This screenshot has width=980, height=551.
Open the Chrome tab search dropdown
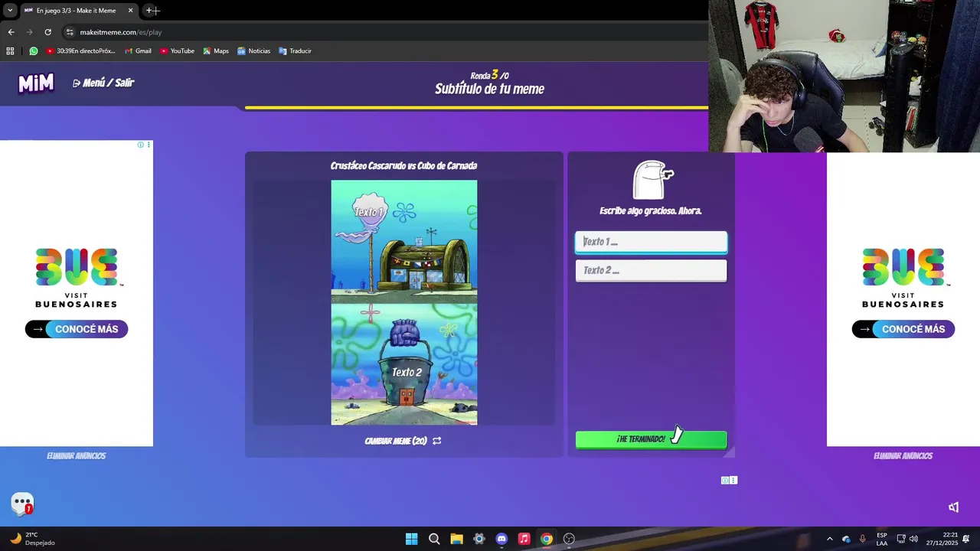(10, 11)
